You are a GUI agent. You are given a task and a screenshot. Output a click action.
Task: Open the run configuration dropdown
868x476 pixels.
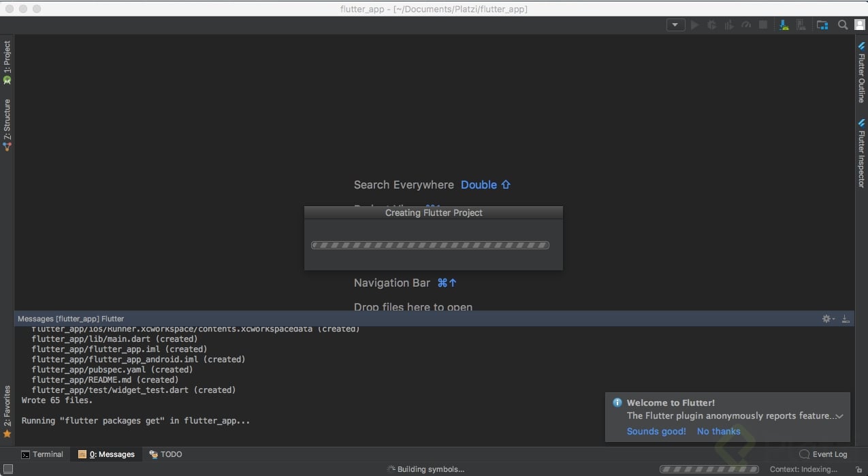[675, 25]
